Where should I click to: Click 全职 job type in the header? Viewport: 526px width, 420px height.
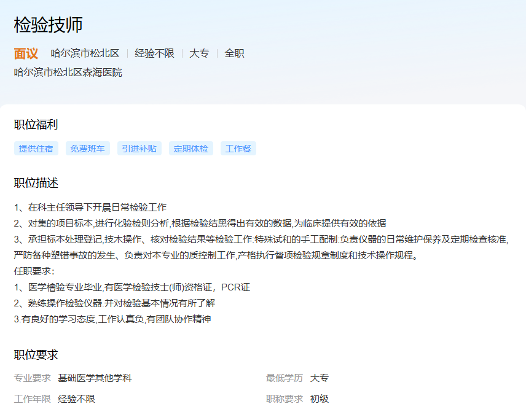click(x=234, y=53)
